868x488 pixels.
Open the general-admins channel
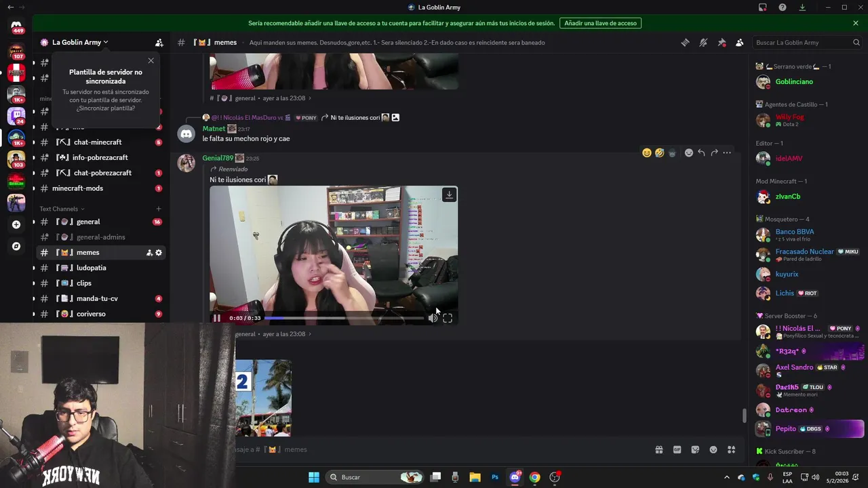tap(100, 237)
